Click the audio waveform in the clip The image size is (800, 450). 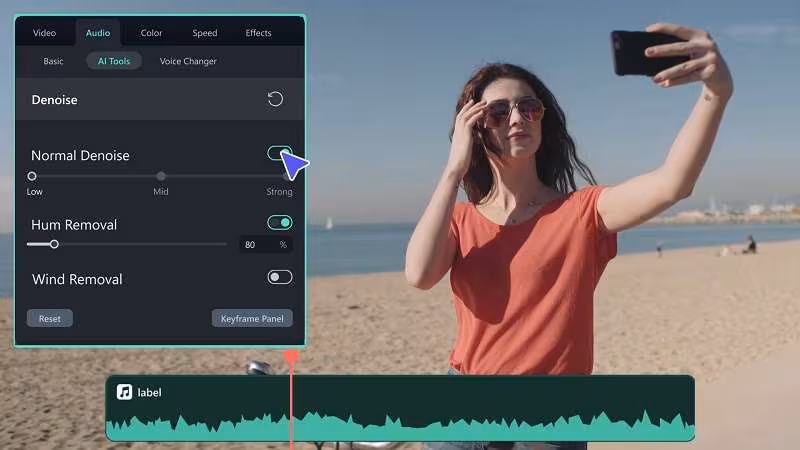[399, 425]
